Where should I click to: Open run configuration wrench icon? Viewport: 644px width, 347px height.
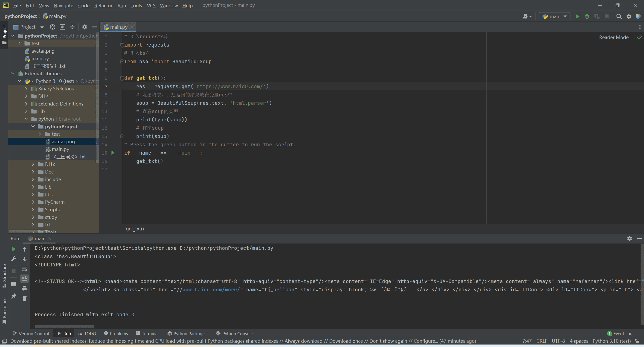(x=14, y=259)
